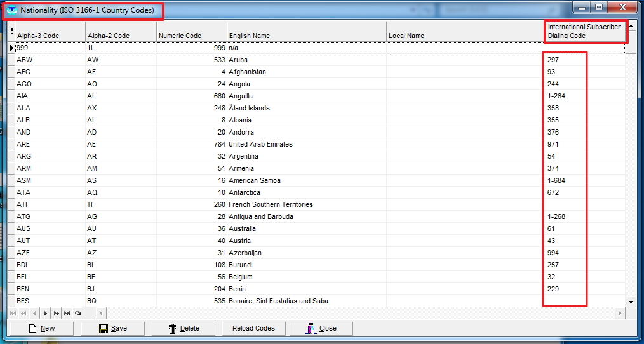644x344 pixels.
Task: Go to previous page of records
Action: pyautogui.click(x=24, y=314)
